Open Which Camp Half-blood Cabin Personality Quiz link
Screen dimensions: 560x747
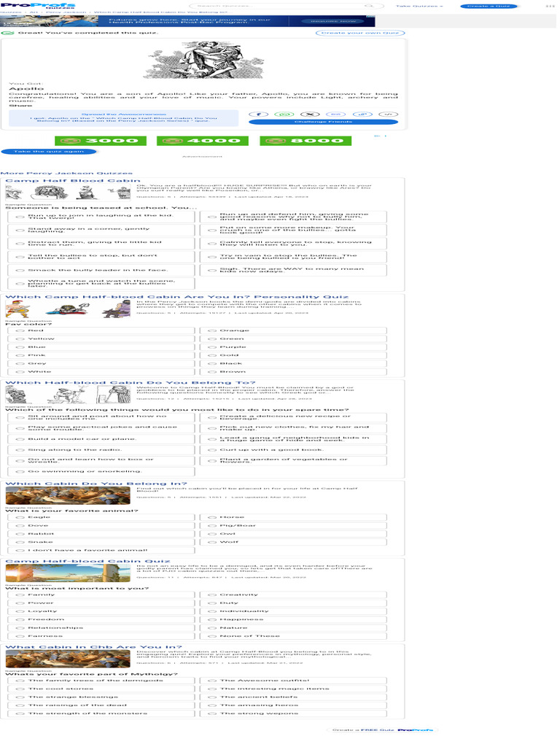[x=176, y=297]
